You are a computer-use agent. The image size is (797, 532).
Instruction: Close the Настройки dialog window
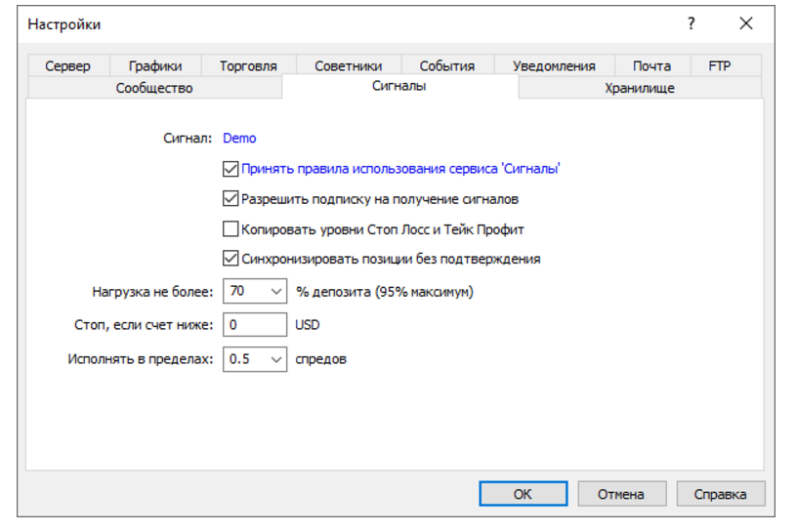click(746, 24)
